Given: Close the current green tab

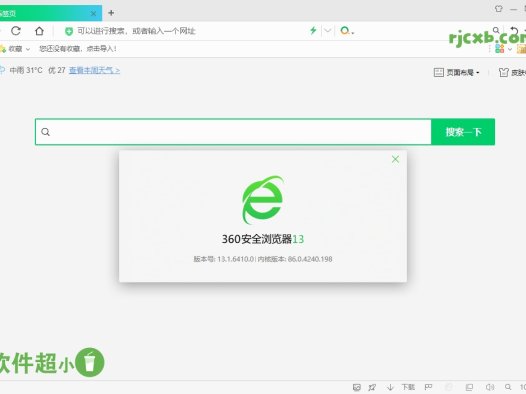Looking at the screenshot, I should point(94,14).
